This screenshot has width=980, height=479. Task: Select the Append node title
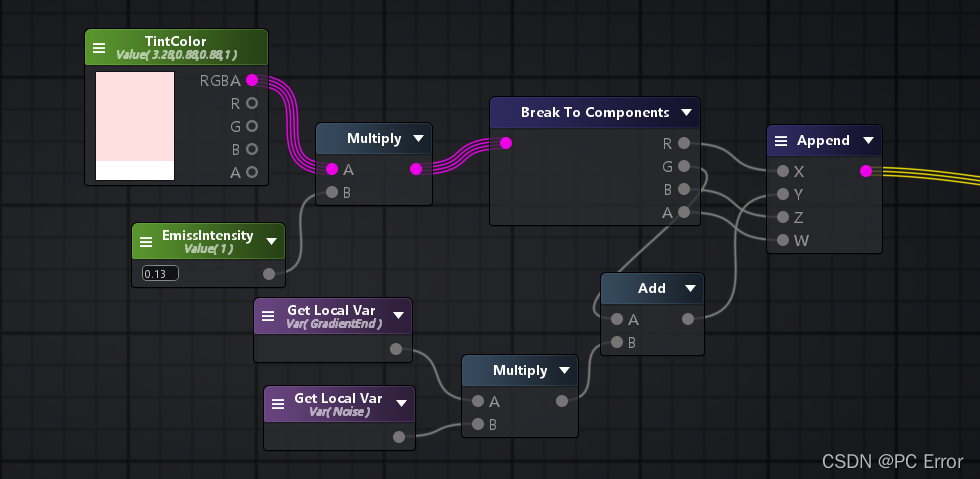[x=823, y=141]
